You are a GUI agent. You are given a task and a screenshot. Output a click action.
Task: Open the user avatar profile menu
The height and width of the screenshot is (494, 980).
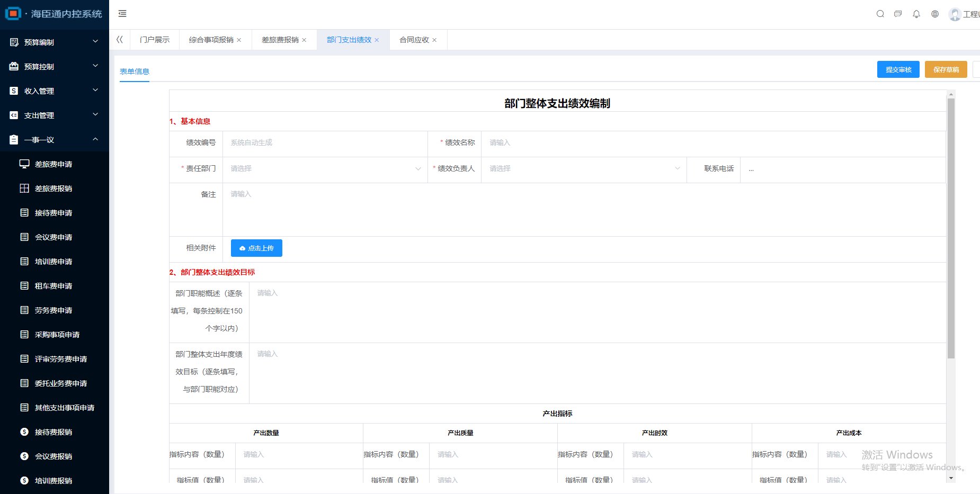pos(955,14)
